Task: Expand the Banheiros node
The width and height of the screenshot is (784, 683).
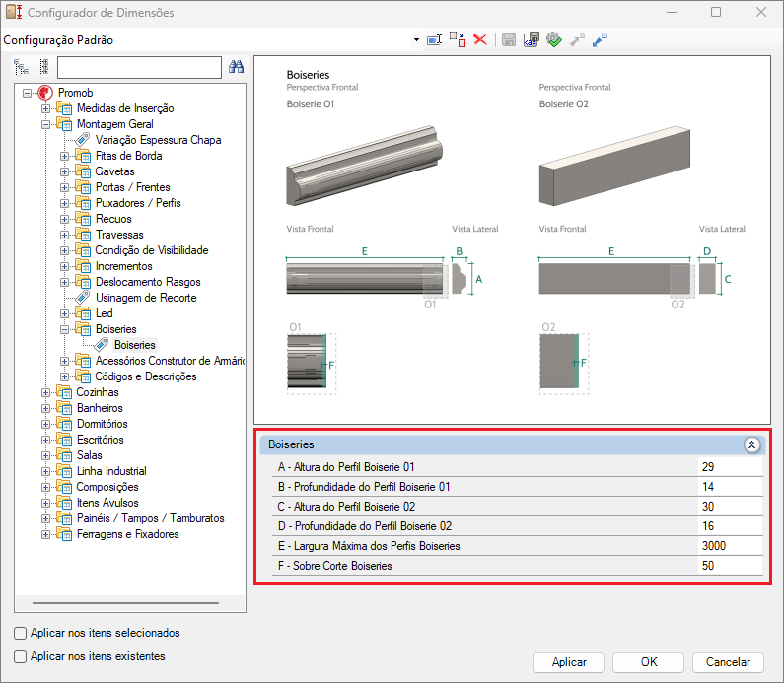Action: coord(45,408)
